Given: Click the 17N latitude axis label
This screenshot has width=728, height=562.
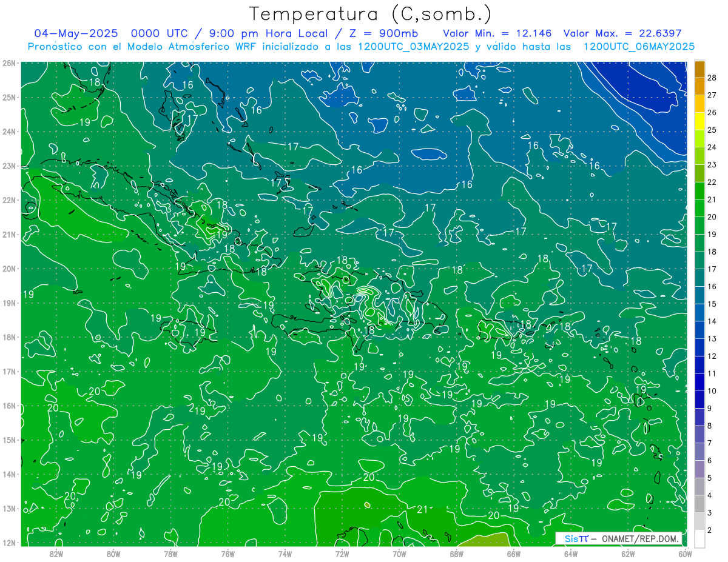Looking at the screenshot, I should (x=9, y=371).
